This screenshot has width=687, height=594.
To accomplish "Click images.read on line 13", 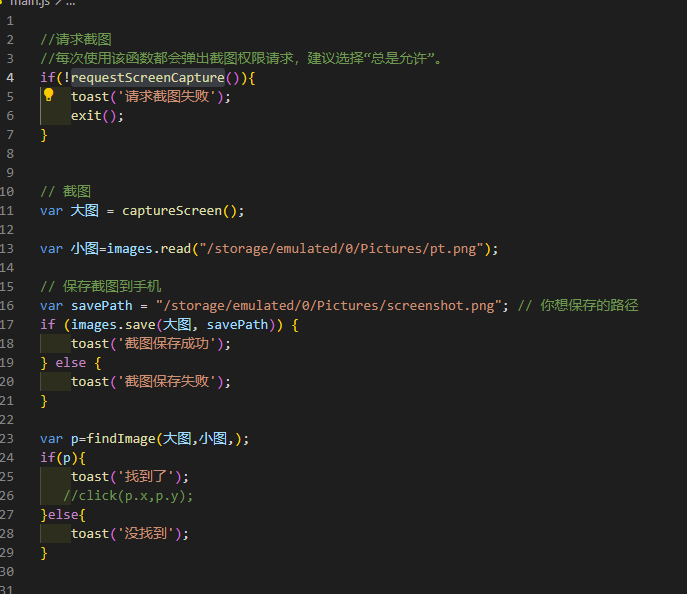I will pos(149,249).
